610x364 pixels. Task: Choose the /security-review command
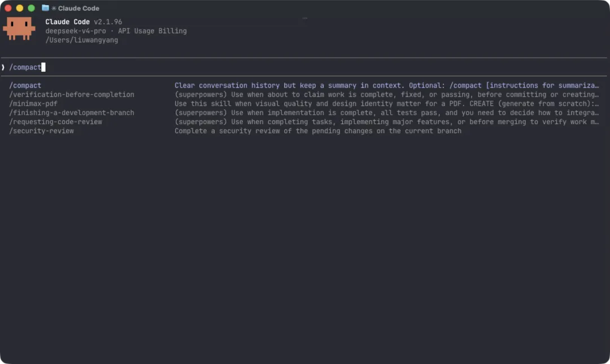41,131
